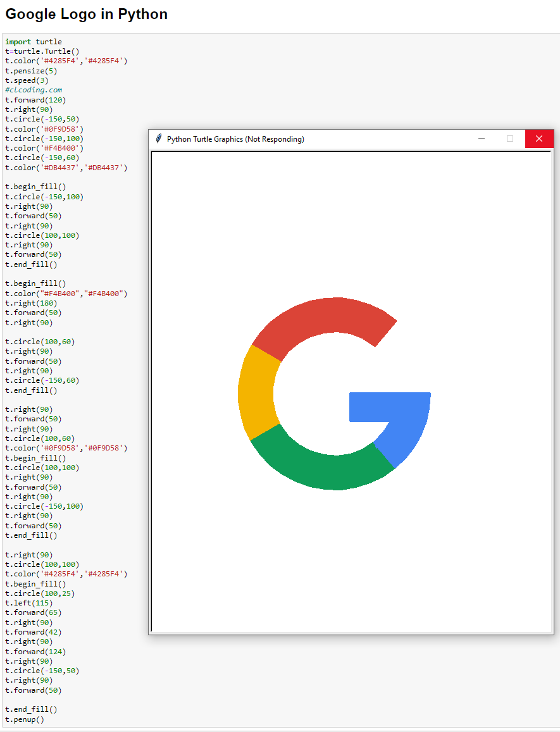Screen dimensions: 560x732
Task: Select the 't.pensize(5)' line
Action: [31, 71]
